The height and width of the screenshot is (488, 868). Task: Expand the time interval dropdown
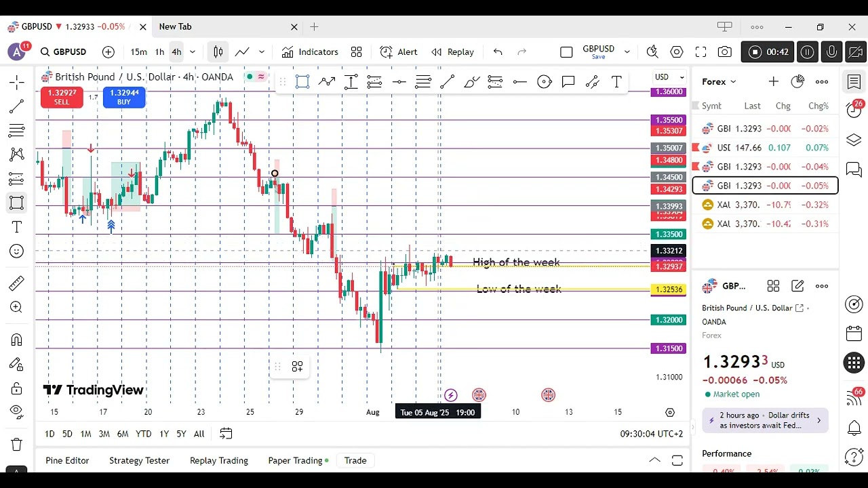click(193, 52)
